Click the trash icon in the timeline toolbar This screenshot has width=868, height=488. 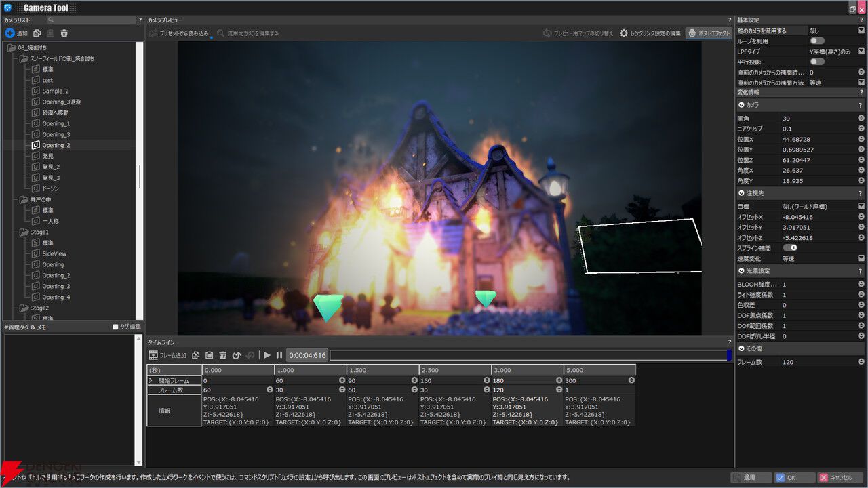tap(222, 355)
